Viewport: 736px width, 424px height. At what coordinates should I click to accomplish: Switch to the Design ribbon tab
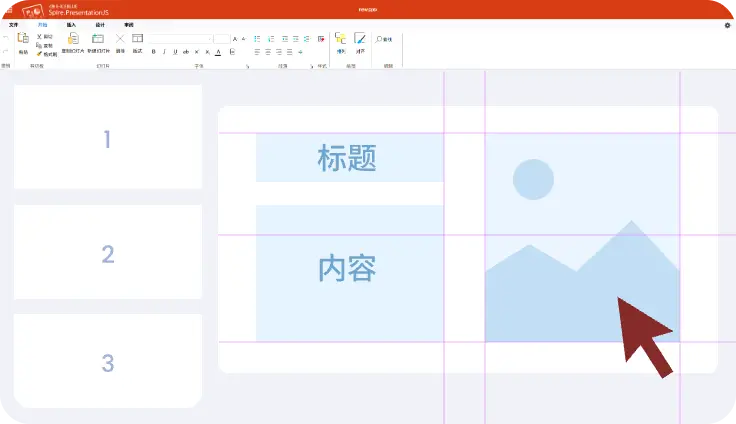[x=100, y=25]
